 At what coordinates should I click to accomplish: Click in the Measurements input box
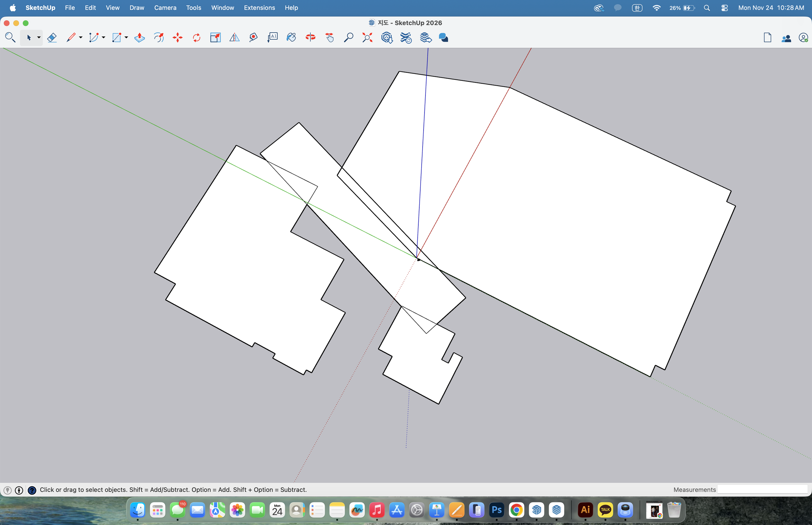pyautogui.click(x=762, y=490)
